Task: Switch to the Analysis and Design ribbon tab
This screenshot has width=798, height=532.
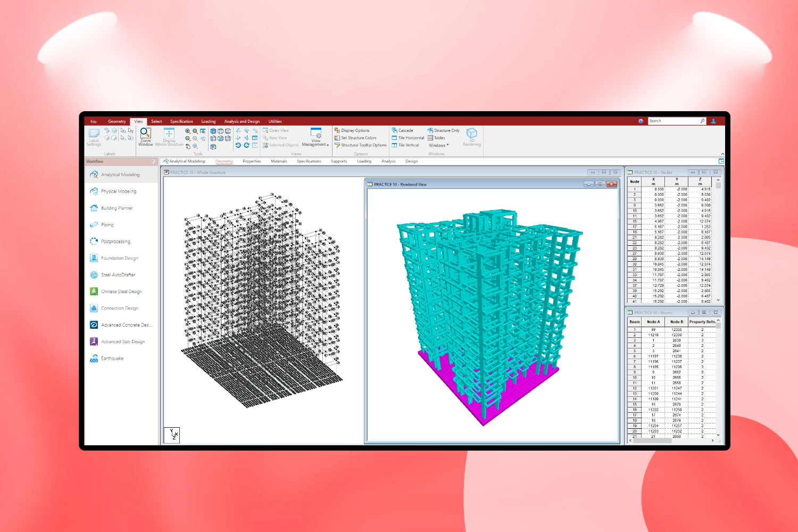Action: click(x=242, y=121)
